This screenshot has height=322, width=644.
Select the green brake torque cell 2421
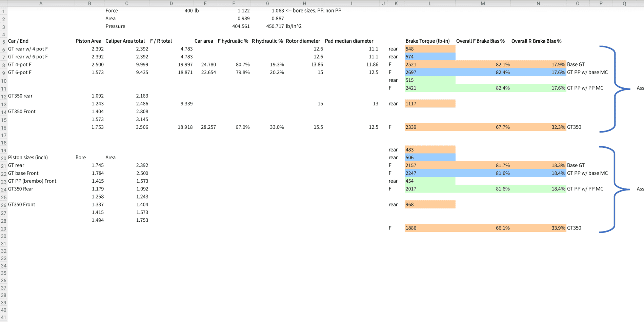point(430,88)
